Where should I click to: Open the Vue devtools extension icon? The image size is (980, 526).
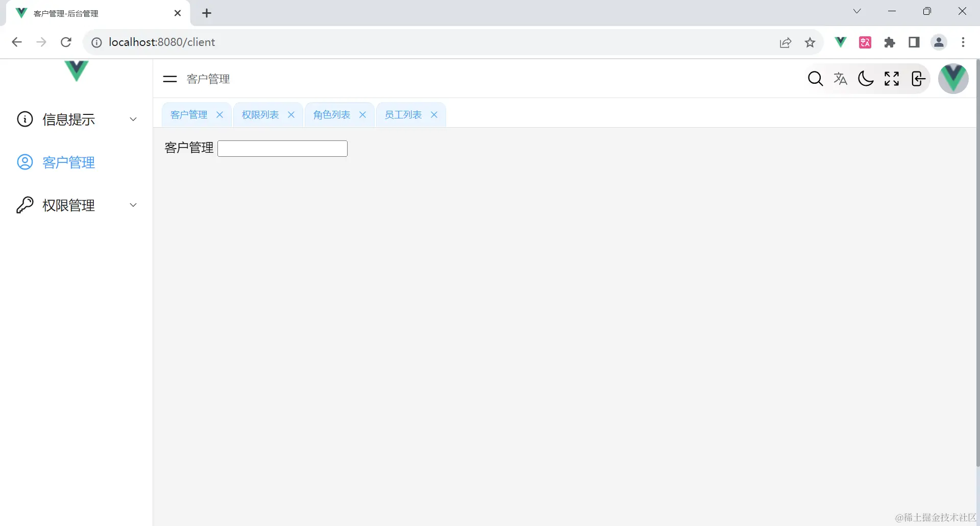coord(840,42)
